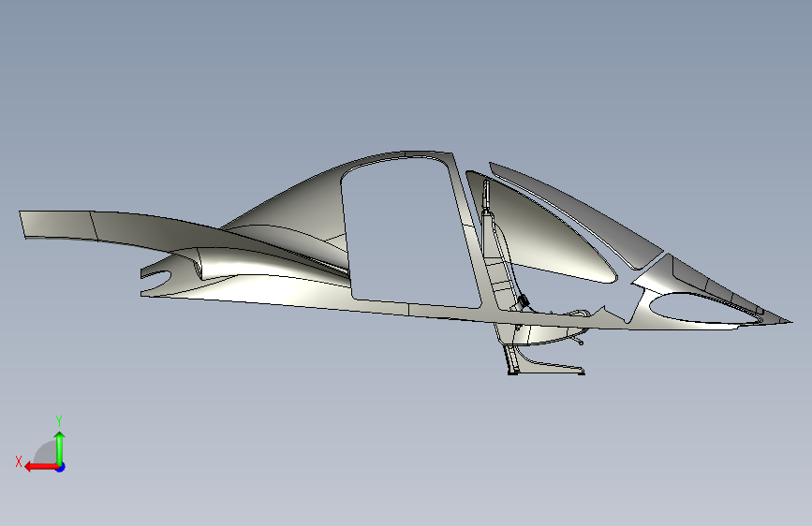Click the red X axis arrow of the triad
This screenshot has height=526, width=812.
click(x=41, y=467)
